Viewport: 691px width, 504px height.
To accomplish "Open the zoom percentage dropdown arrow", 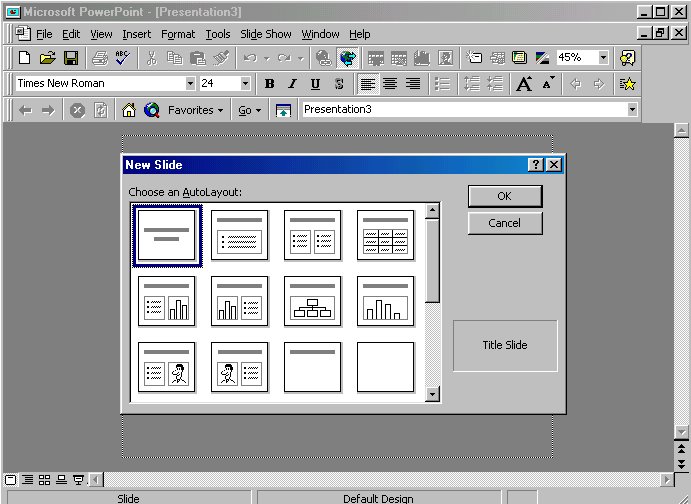I will 603,57.
